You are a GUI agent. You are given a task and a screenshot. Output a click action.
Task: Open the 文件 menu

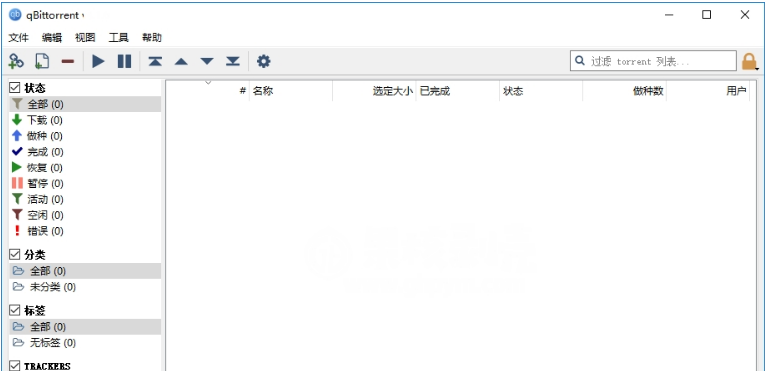point(19,38)
